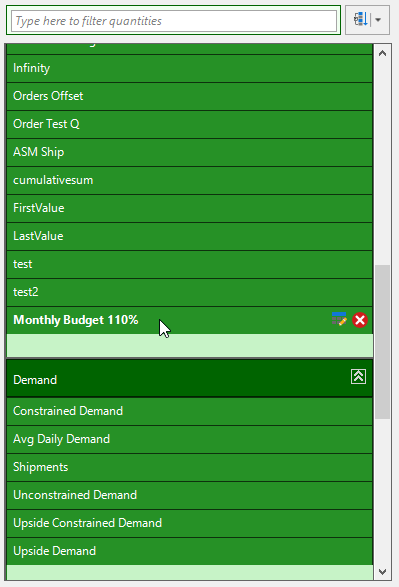Delete Monthly Budget 110% with the red X
Screen dimensions: 399x587
tap(360, 320)
